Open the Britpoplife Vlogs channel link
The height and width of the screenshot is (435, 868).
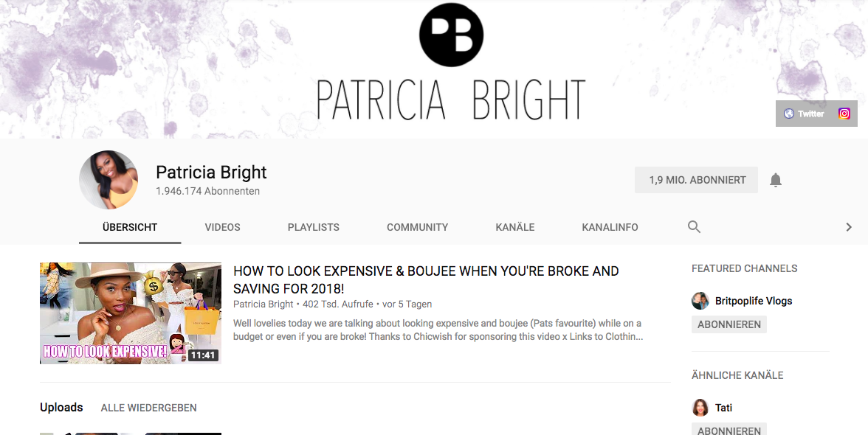pyautogui.click(x=754, y=301)
